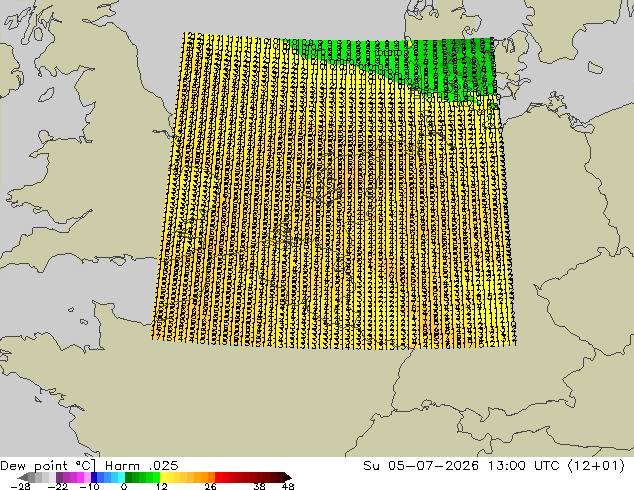Click the bright red swatch at 26 in the legend
Viewport: 634px width, 490px height.
218,477
